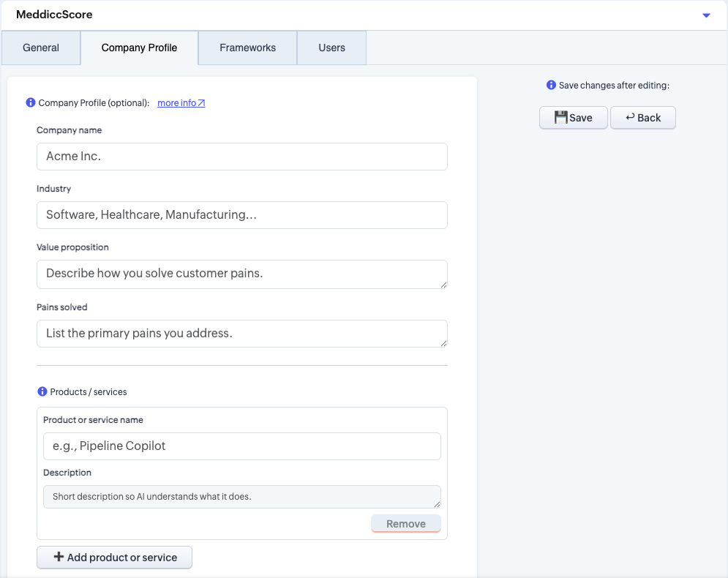Click the Pains solved text area
This screenshot has height=578, width=728.
(241, 334)
